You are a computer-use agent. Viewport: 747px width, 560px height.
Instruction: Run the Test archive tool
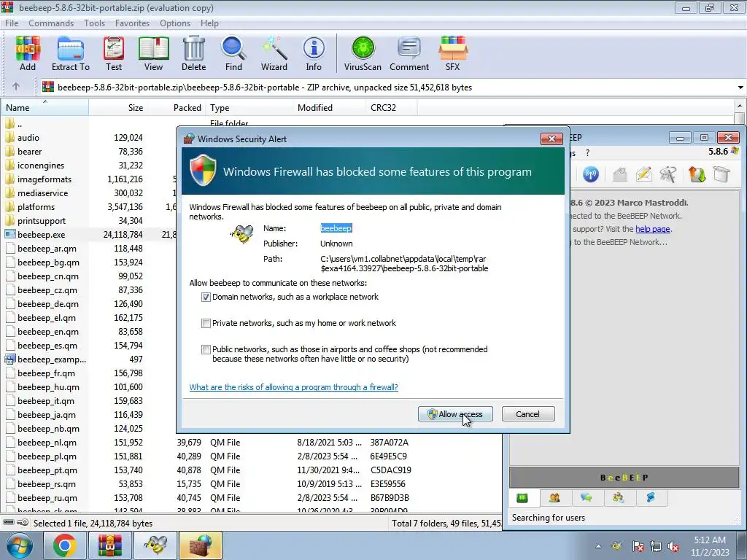pos(114,52)
